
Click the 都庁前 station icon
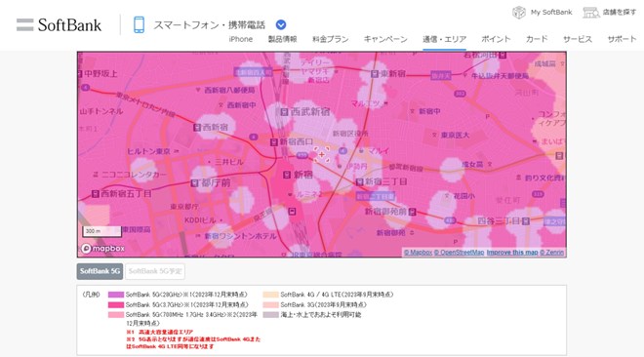click(x=195, y=183)
